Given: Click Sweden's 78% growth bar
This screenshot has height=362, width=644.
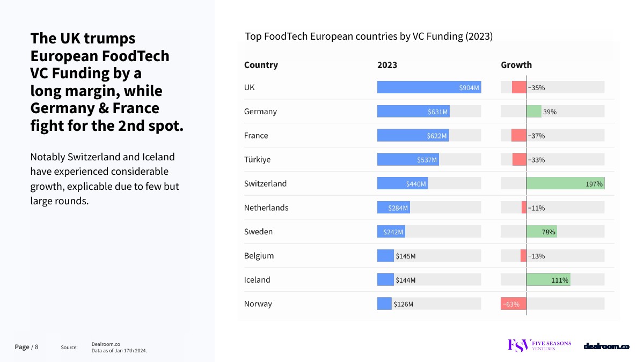Looking at the screenshot, I should [541, 232].
